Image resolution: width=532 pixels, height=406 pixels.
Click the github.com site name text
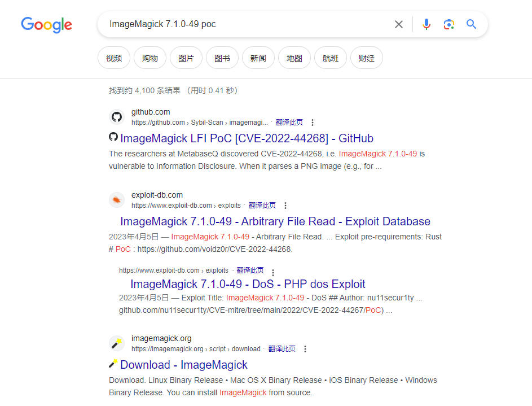coord(151,112)
